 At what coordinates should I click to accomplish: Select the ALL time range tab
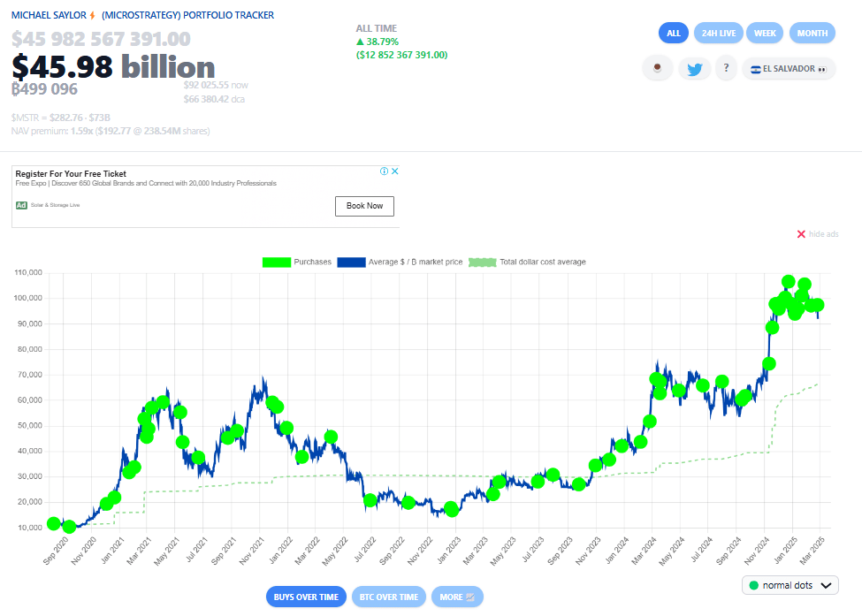(674, 33)
